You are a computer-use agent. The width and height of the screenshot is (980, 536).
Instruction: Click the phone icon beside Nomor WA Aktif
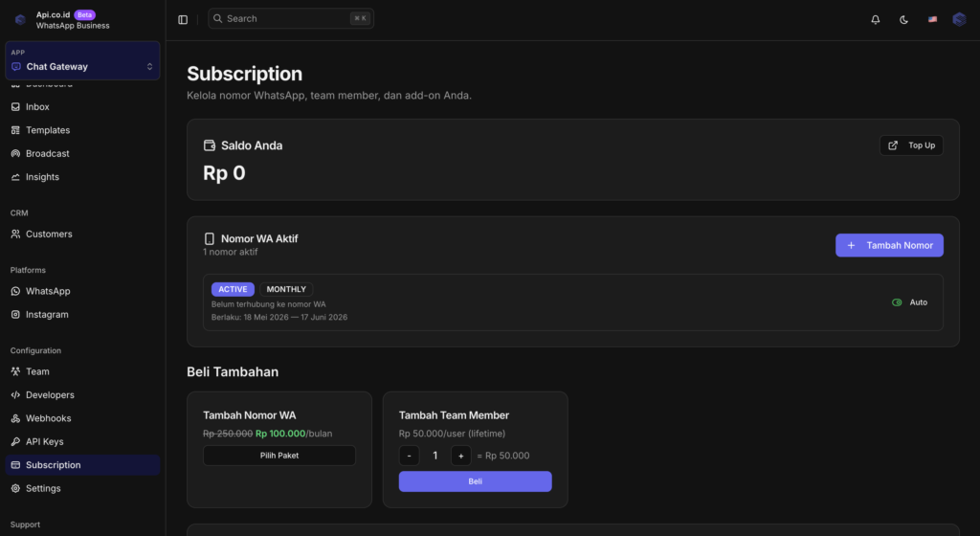(x=210, y=238)
